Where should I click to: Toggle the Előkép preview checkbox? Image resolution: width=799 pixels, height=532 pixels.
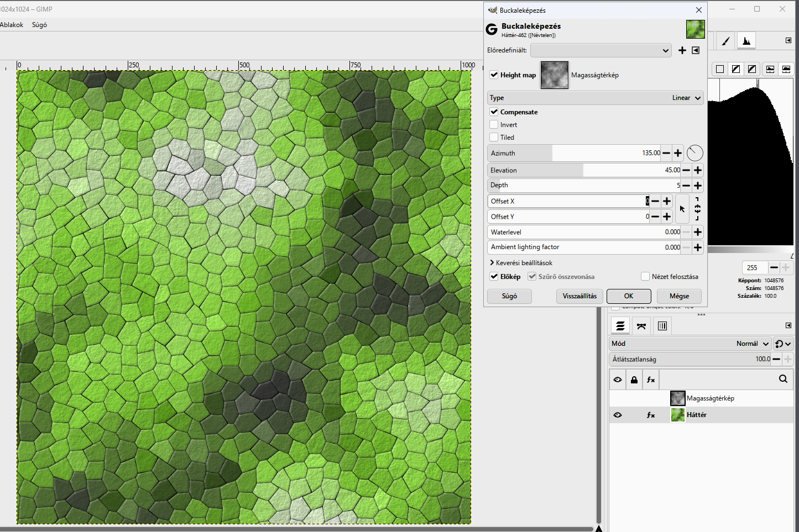point(494,276)
